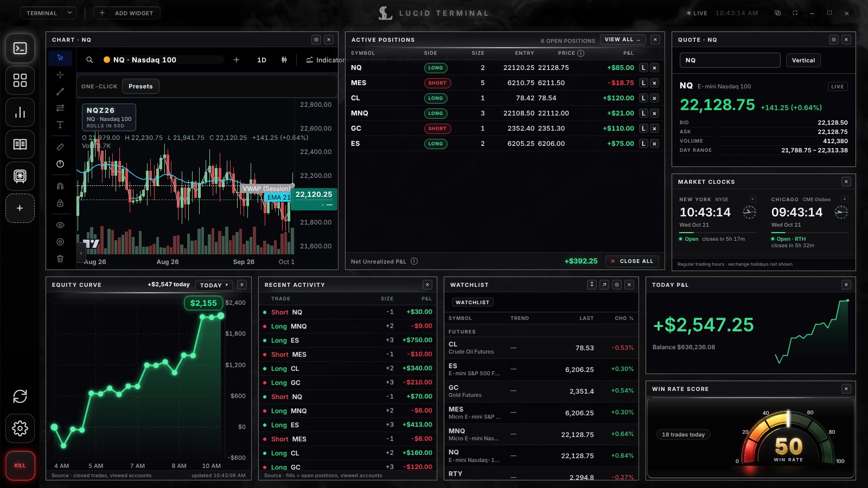Click the dashed plus tile in the sidebar
Image resolution: width=868 pixels, height=488 pixels.
pos(20,208)
